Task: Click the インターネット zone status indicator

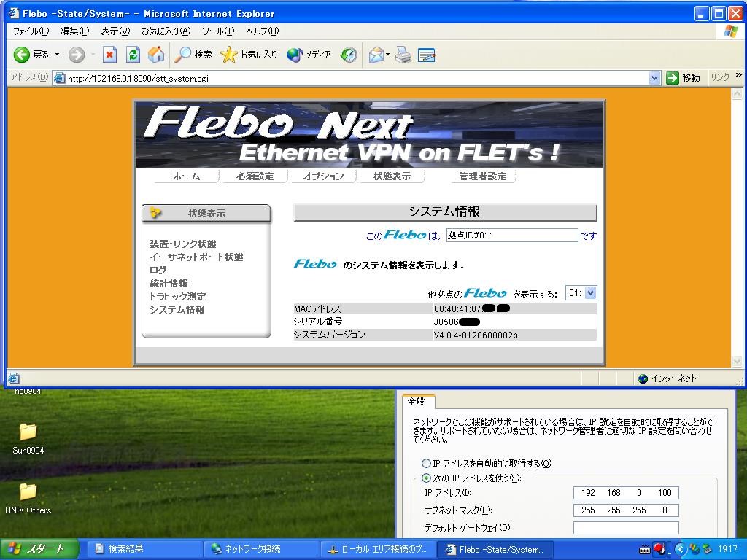Action: point(667,378)
